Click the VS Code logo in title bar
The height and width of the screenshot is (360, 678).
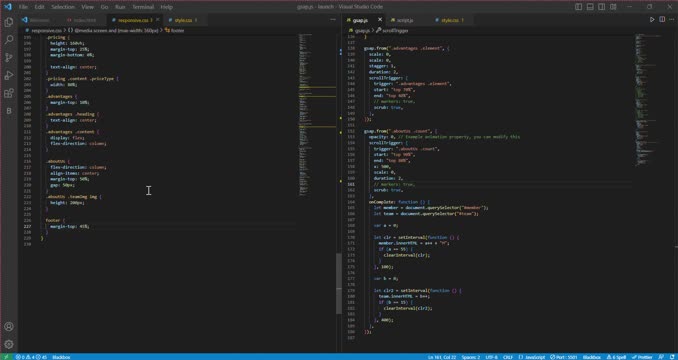[7, 7]
